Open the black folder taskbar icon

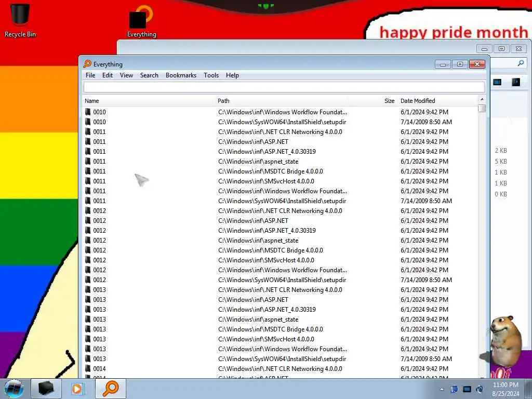click(46, 389)
